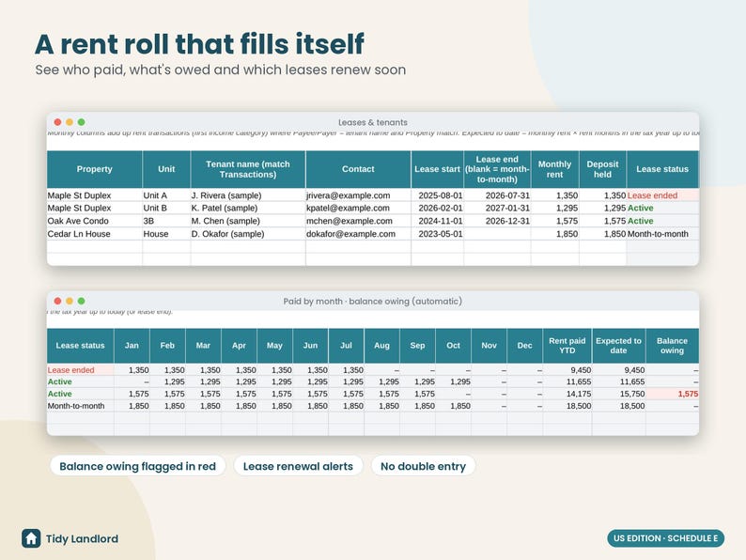Click 'Month-to-month' status in the Cedar Ln House row
This screenshot has height=560, width=746.
(662, 234)
